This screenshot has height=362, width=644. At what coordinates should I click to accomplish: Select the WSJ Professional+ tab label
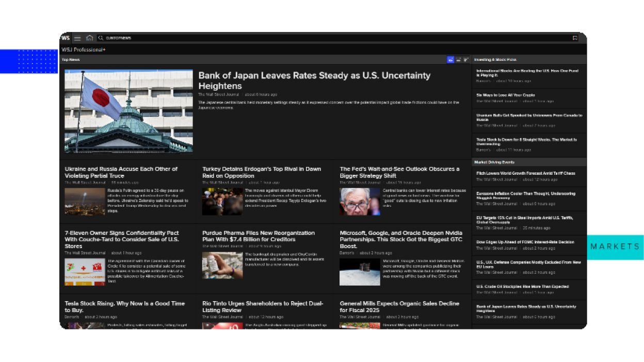(x=84, y=50)
